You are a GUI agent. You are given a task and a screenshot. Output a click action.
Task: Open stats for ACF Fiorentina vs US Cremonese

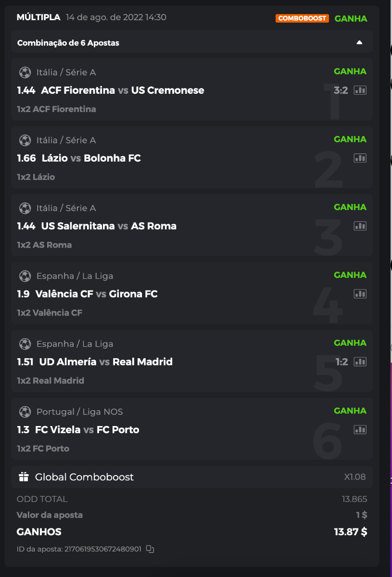click(x=360, y=90)
